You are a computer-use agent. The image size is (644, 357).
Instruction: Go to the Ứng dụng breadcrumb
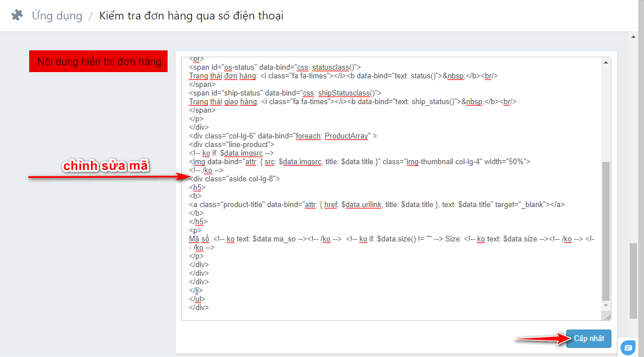pos(57,15)
